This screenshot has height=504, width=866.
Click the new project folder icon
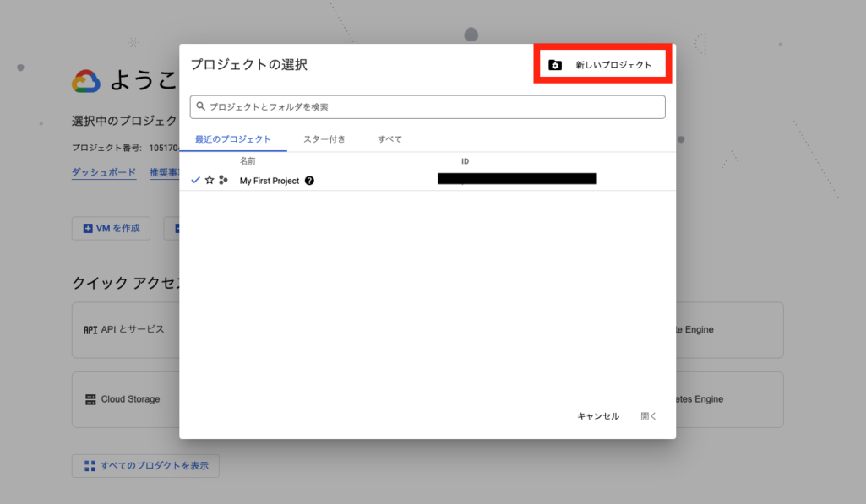pos(553,62)
